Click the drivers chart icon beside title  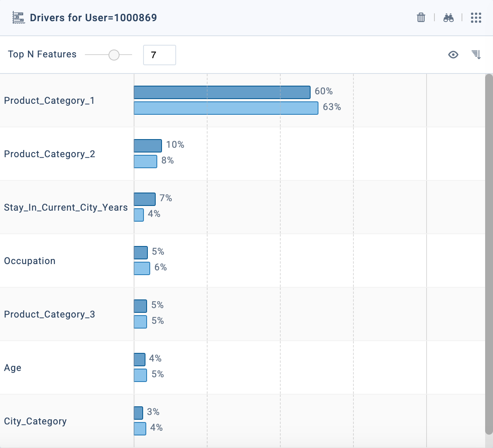[18, 18]
